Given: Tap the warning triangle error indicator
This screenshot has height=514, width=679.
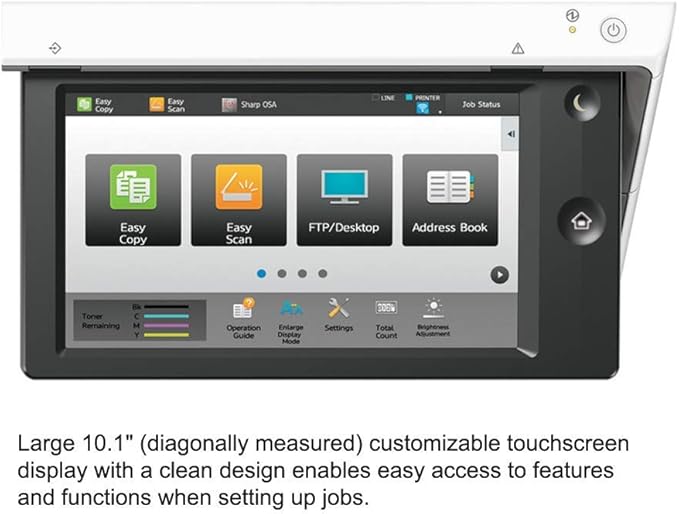Looking at the screenshot, I should click(x=518, y=48).
